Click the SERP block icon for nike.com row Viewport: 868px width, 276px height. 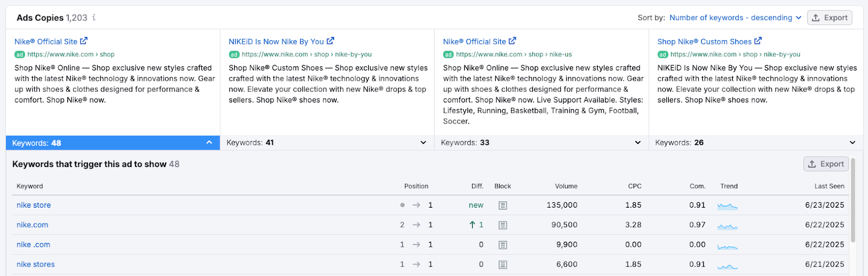[502, 225]
